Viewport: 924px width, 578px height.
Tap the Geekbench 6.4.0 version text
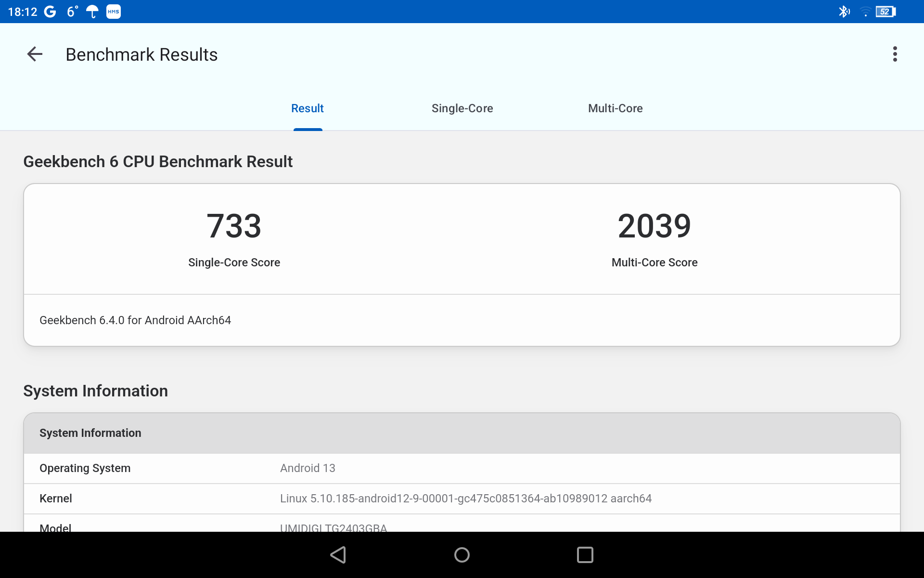pos(135,320)
